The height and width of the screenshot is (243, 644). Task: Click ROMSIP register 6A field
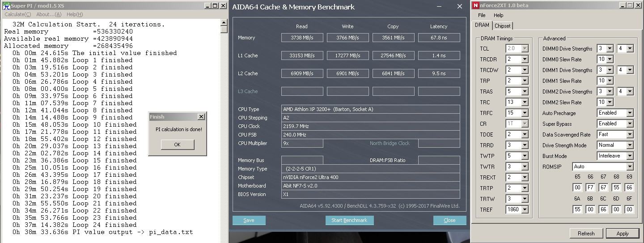(x=577, y=209)
